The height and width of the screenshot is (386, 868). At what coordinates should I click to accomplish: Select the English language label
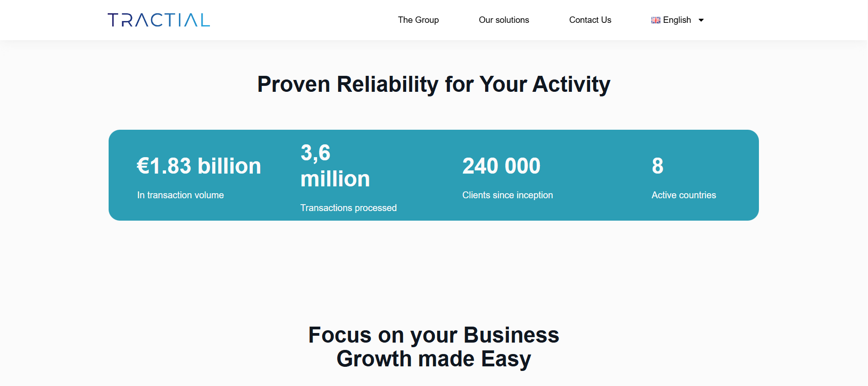coord(677,20)
